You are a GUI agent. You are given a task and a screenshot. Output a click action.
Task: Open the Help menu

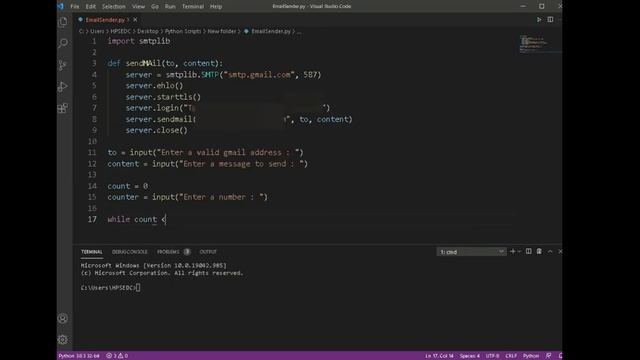pos(216,6)
